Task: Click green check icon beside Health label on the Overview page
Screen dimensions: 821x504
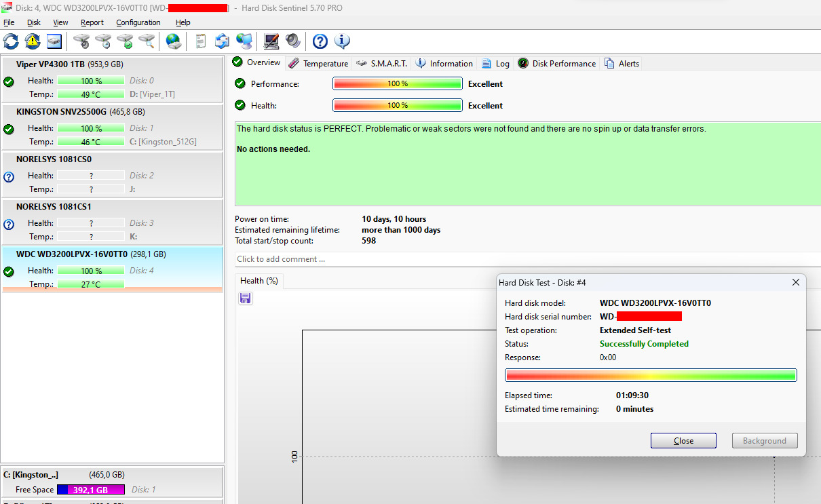Action: click(240, 105)
